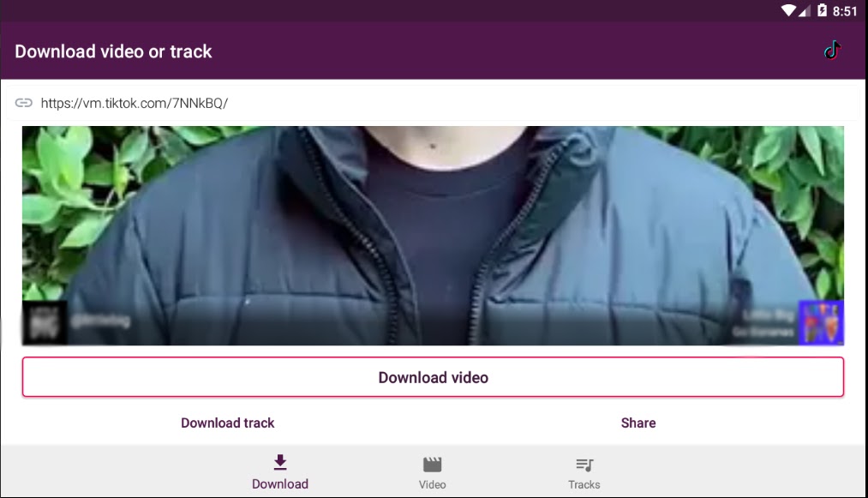This screenshot has width=868, height=498.
Task: Click the cellular signal icon
Action: (805, 11)
